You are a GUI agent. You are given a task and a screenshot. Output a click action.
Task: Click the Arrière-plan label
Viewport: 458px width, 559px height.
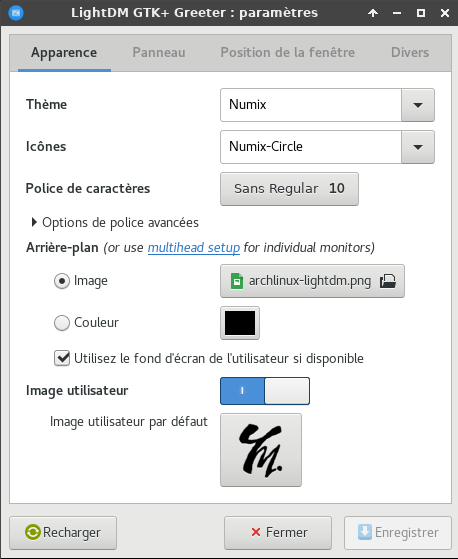tap(62, 247)
